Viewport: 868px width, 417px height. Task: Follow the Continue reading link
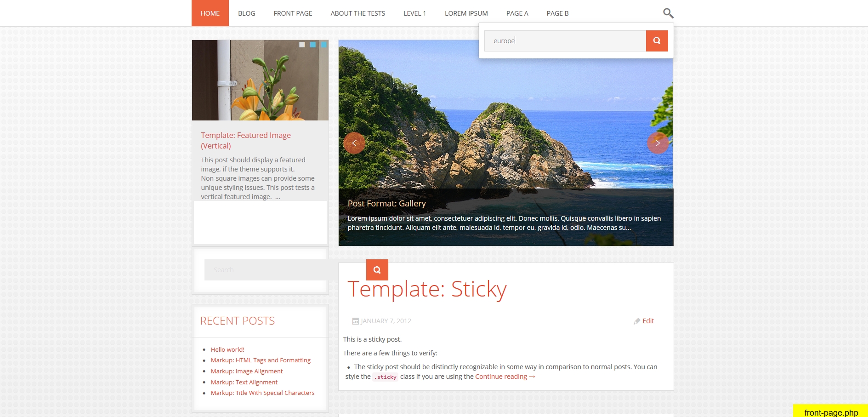505,377
